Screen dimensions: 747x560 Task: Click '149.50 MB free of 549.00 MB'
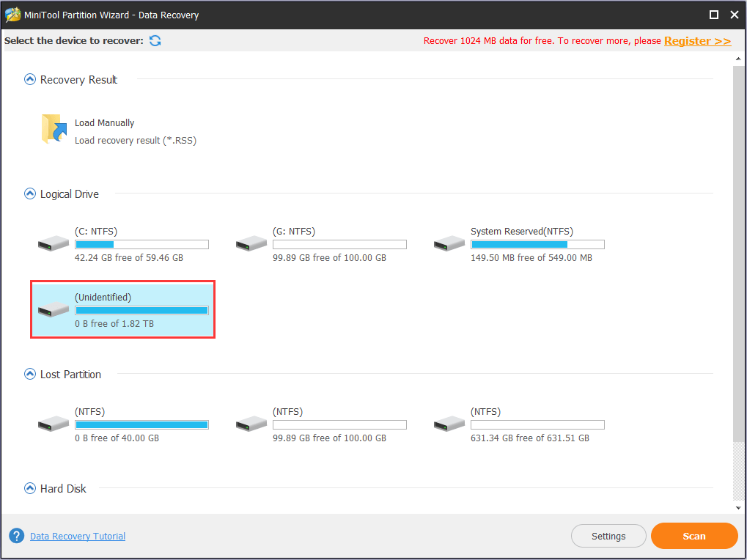(531, 257)
